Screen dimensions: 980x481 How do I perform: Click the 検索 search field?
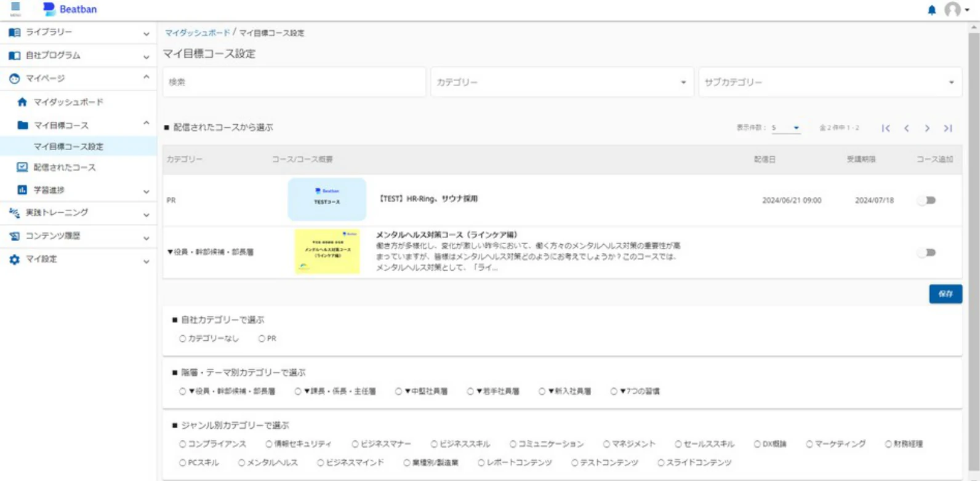[294, 82]
